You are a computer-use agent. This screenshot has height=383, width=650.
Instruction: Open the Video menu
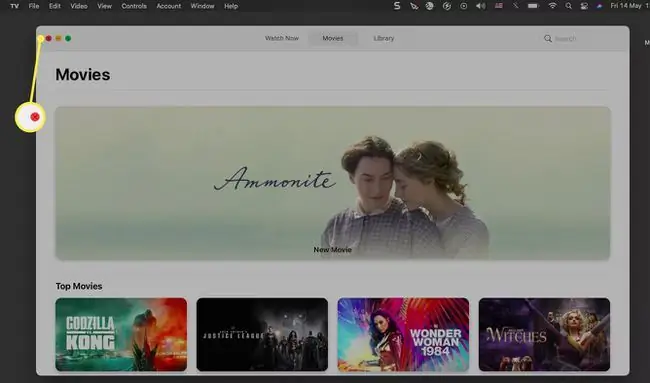(x=79, y=6)
